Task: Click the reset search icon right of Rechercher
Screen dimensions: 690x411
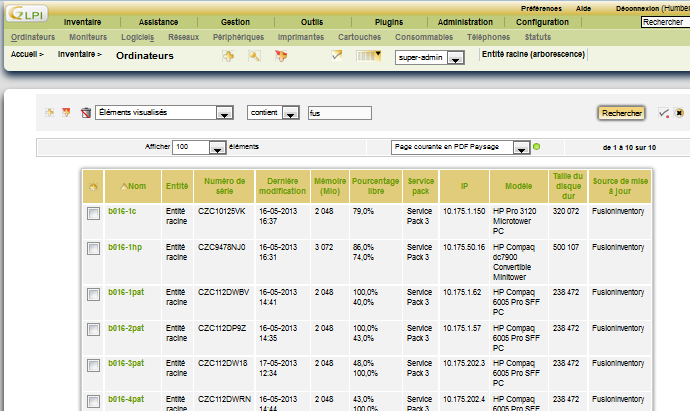Action: click(x=679, y=113)
